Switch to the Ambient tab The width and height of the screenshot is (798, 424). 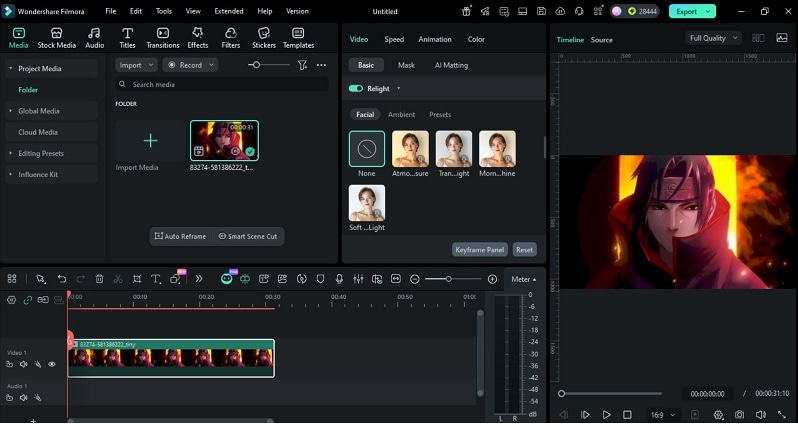pyautogui.click(x=402, y=115)
